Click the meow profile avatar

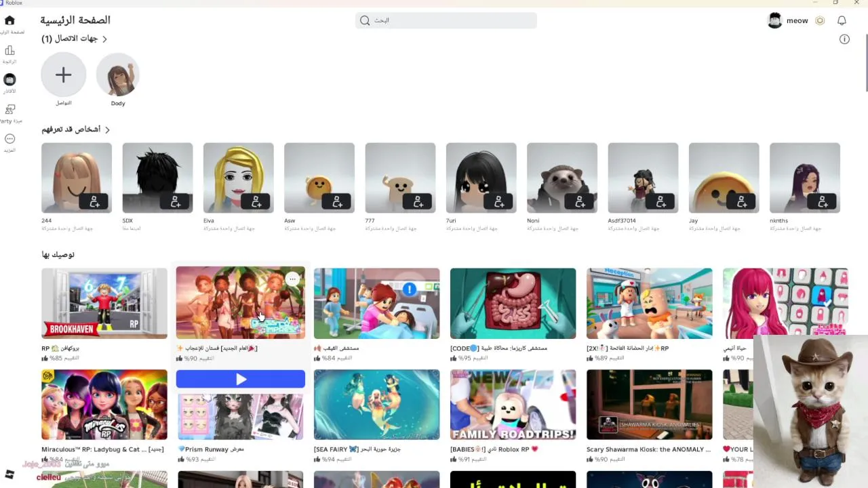point(774,20)
